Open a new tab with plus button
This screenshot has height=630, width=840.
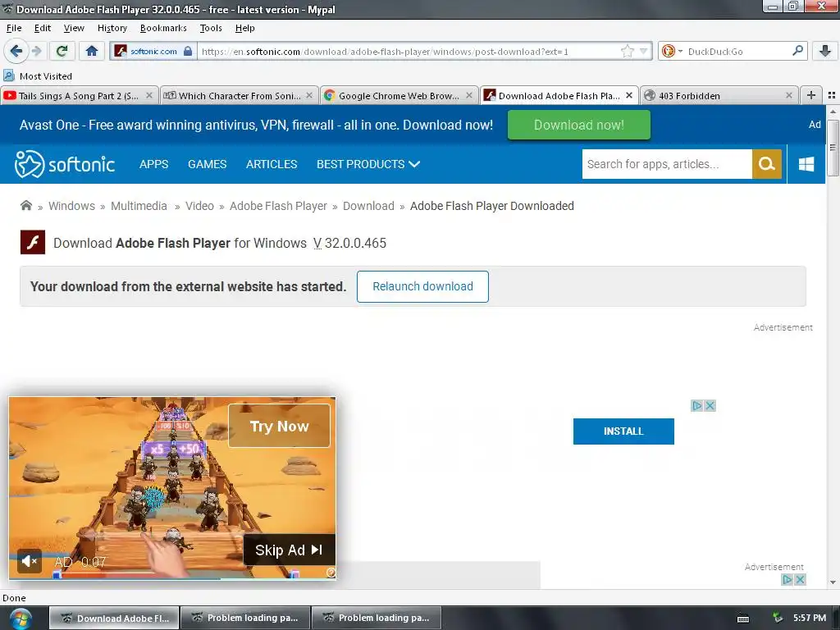811,95
